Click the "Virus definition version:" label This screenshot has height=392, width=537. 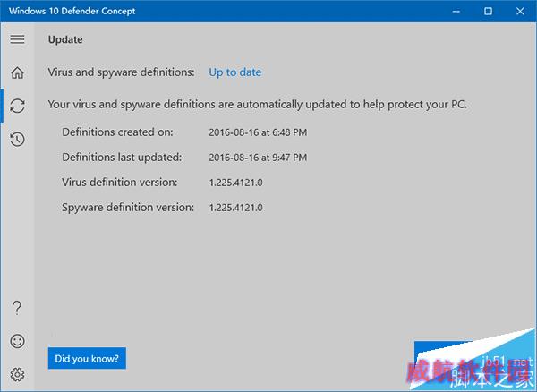point(120,183)
